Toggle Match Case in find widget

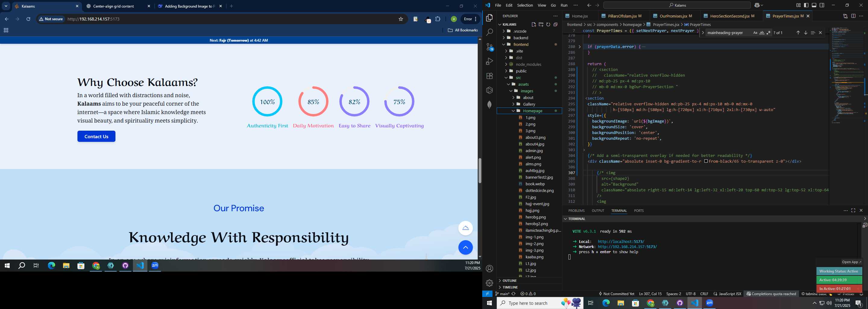pos(755,33)
